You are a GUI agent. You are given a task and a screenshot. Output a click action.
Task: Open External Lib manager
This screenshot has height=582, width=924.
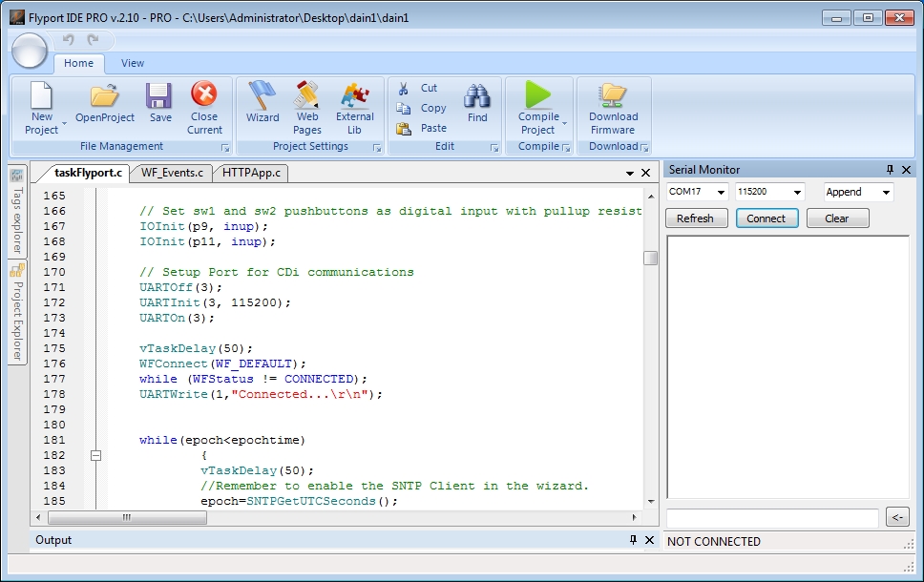pyautogui.click(x=355, y=109)
